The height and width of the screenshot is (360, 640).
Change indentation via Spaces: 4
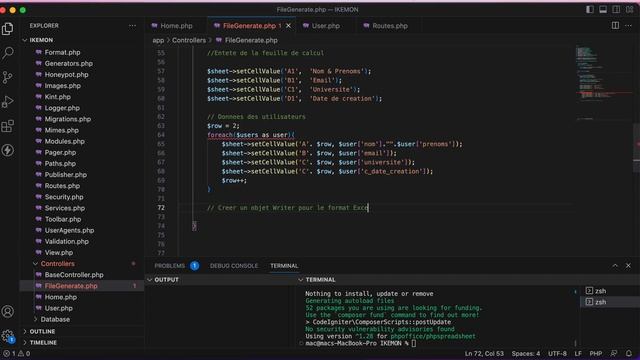click(526, 353)
